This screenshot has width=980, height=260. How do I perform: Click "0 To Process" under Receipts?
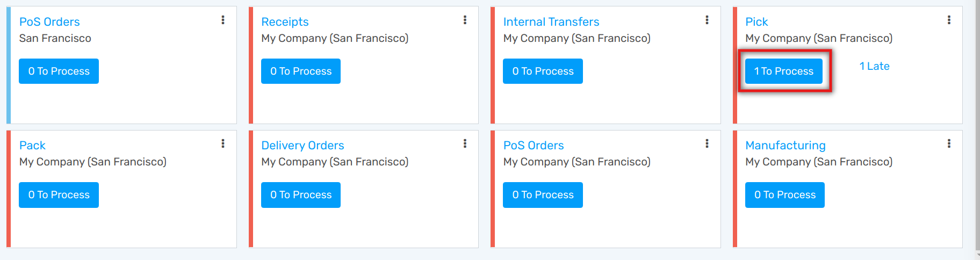301,71
